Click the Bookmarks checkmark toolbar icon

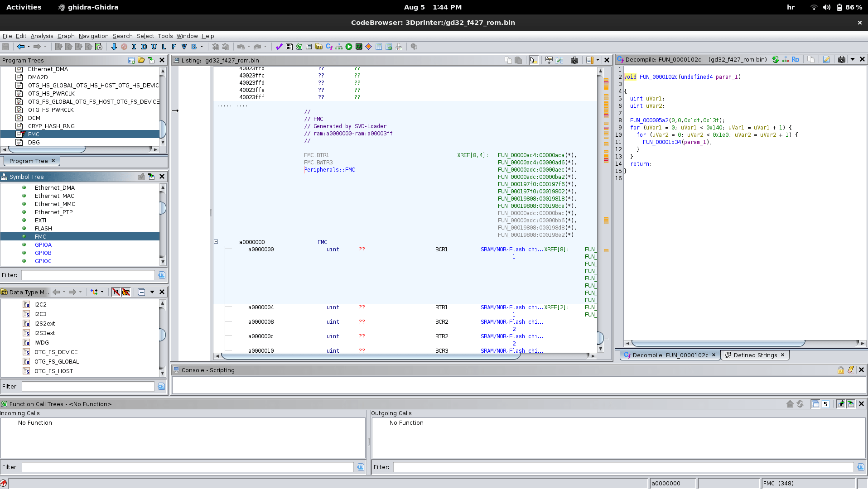279,47
